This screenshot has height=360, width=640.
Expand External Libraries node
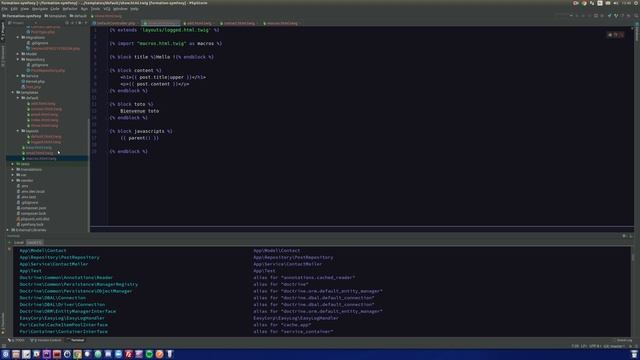coord(7,230)
